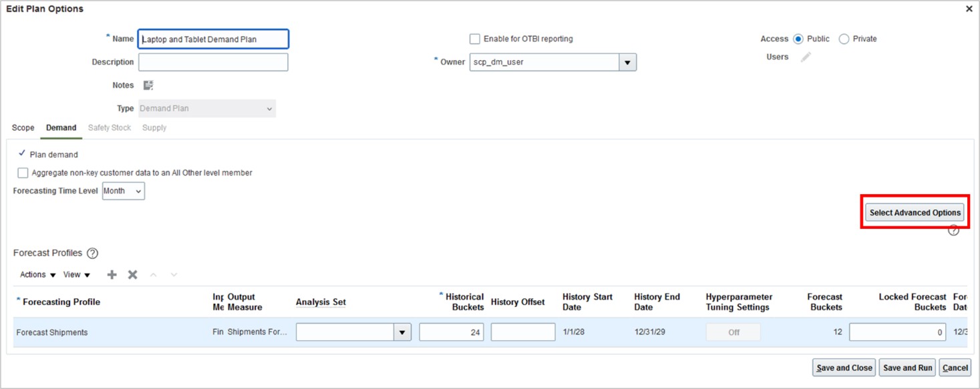Open the Owner selection dropdown

627,61
